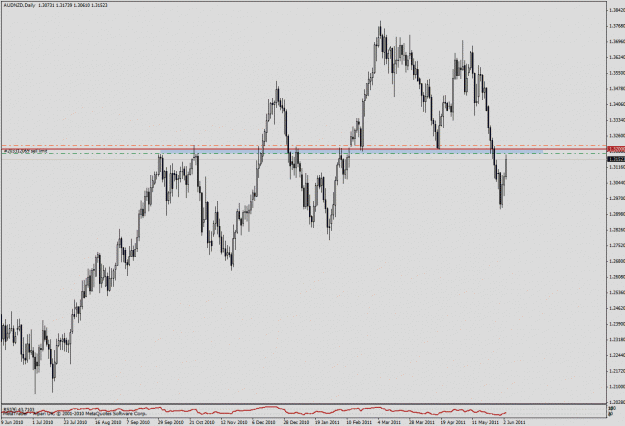The width and height of the screenshot is (625, 426).
Task: Click the red price tag on the axis
Action: pyautogui.click(x=615, y=149)
